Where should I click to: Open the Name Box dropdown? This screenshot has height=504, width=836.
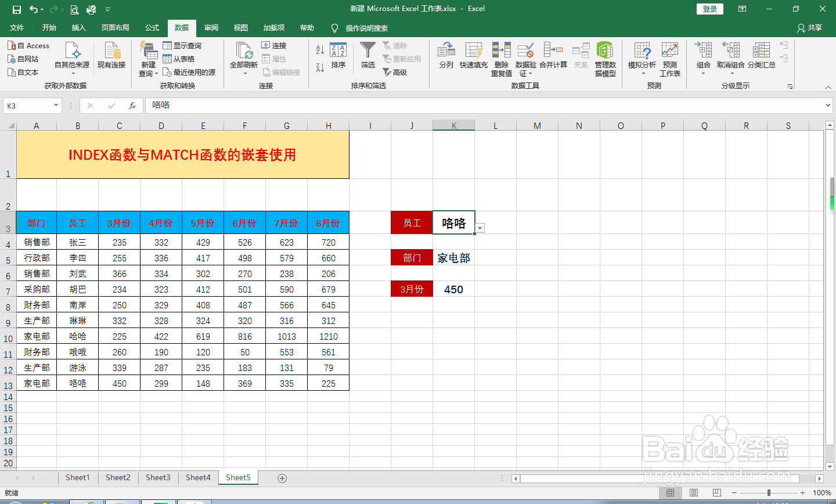click(x=56, y=106)
